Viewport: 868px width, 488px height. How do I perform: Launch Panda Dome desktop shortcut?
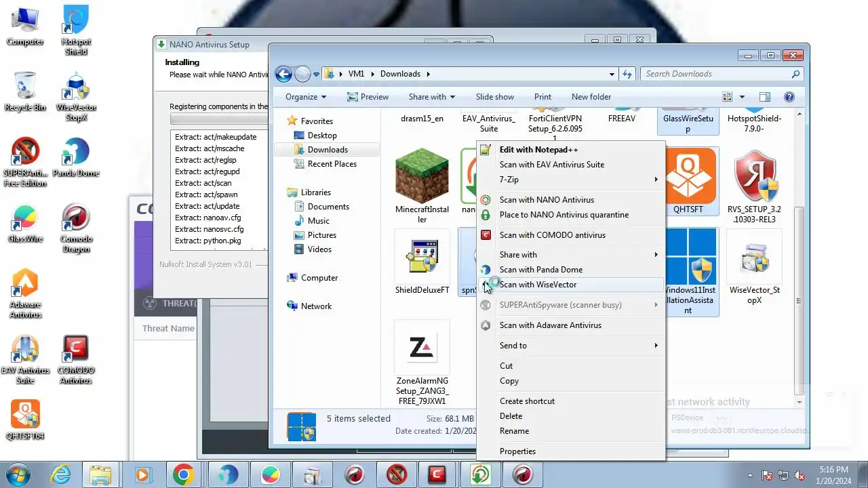[76, 158]
